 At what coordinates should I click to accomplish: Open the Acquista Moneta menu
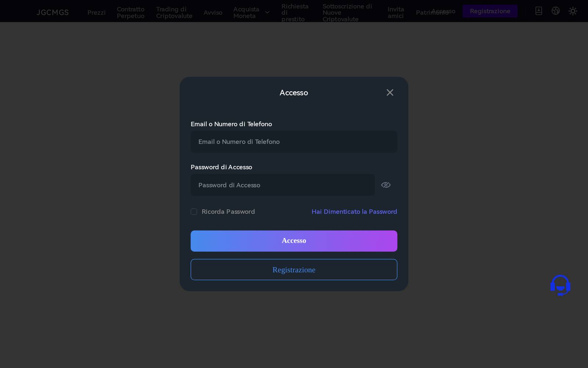pos(246,13)
